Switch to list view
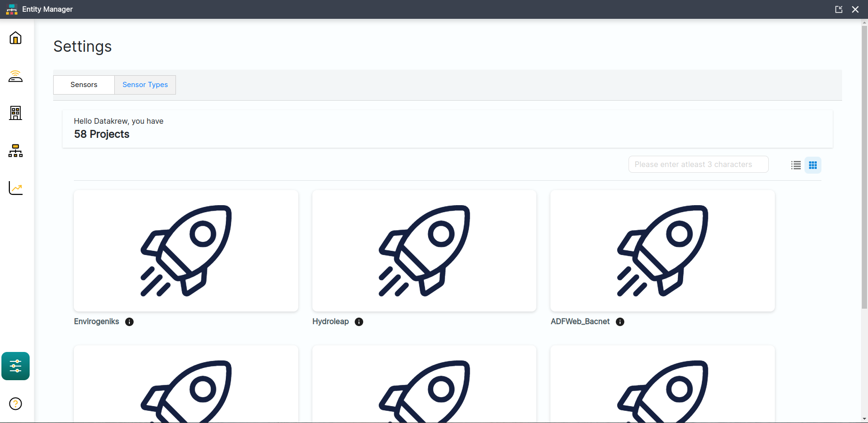868x423 pixels. [796, 165]
